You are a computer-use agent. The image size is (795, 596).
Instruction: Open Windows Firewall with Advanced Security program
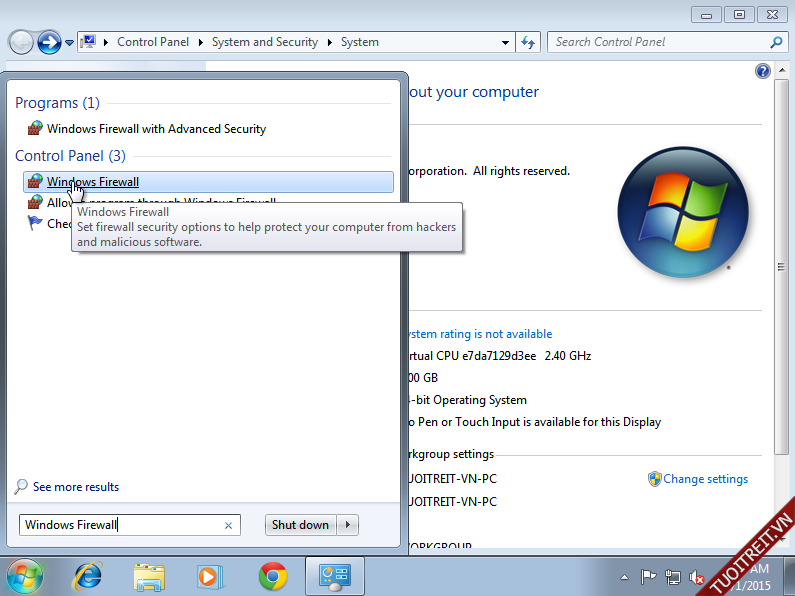(156, 129)
